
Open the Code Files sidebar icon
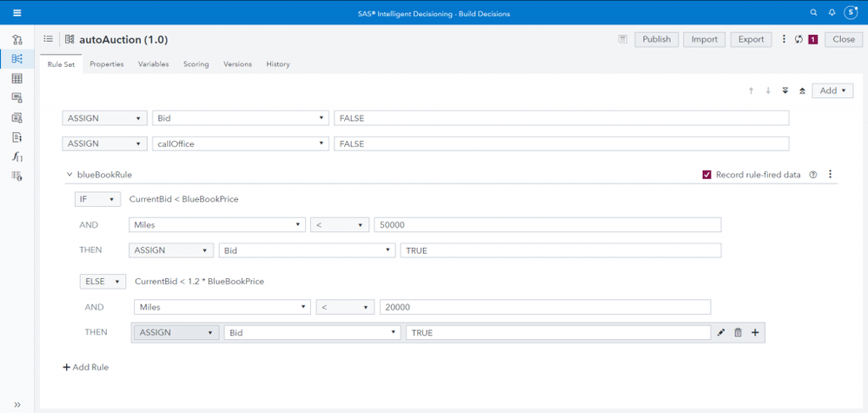(17, 137)
